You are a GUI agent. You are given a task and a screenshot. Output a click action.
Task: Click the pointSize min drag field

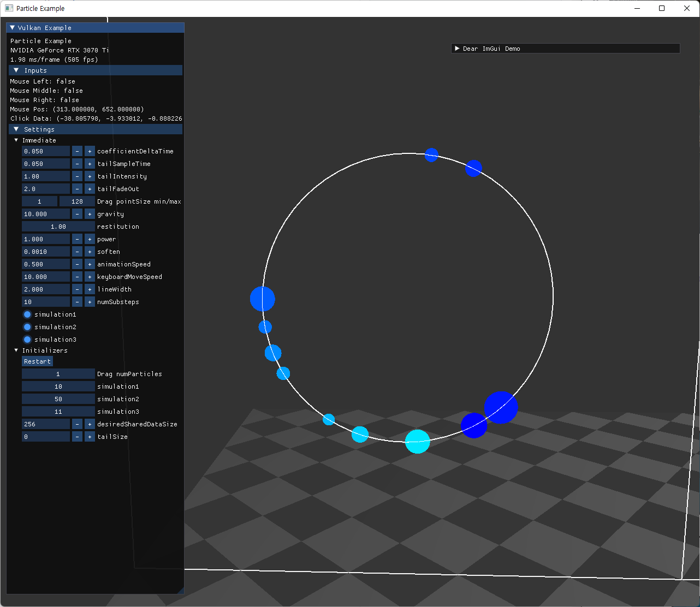coord(39,201)
